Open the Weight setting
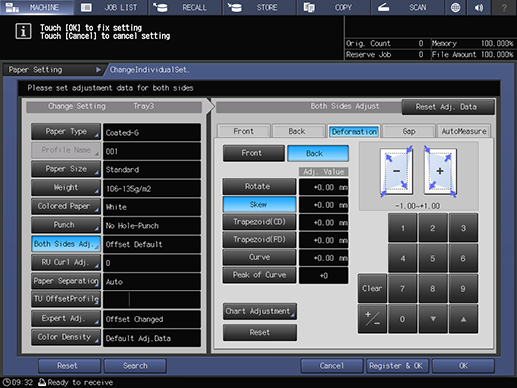Image resolution: width=517 pixels, height=388 pixels. coord(66,188)
